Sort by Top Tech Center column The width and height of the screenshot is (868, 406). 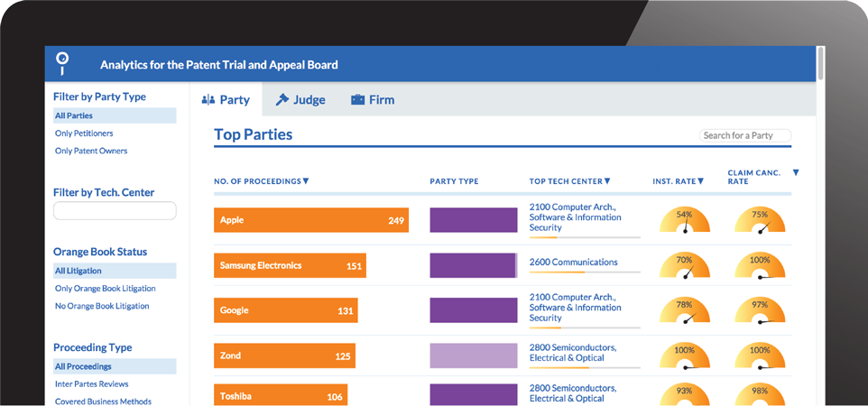[569, 181]
